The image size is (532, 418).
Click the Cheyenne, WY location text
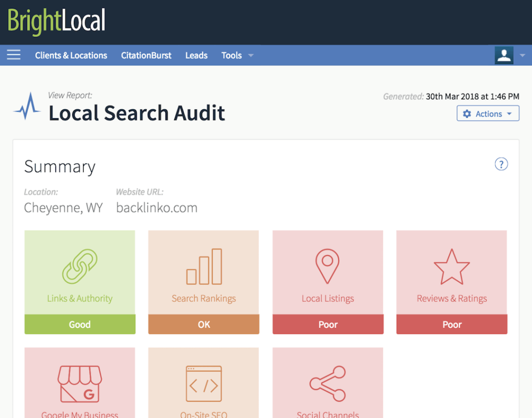click(x=63, y=207)
